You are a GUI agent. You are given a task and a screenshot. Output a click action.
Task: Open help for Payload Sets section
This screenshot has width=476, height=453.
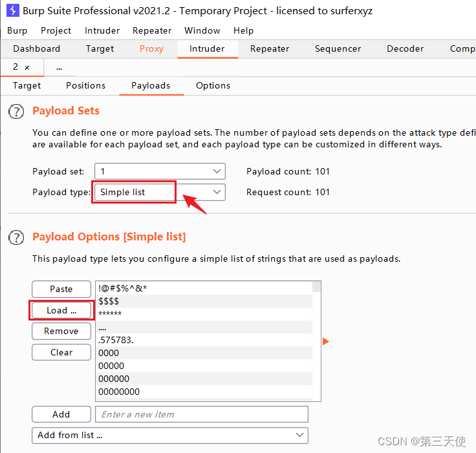pos(16,111)
